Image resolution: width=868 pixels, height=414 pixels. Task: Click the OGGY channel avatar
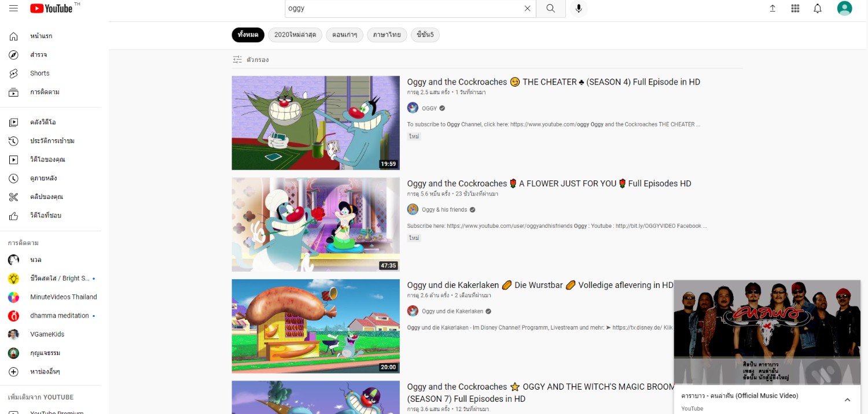point(413,108)
